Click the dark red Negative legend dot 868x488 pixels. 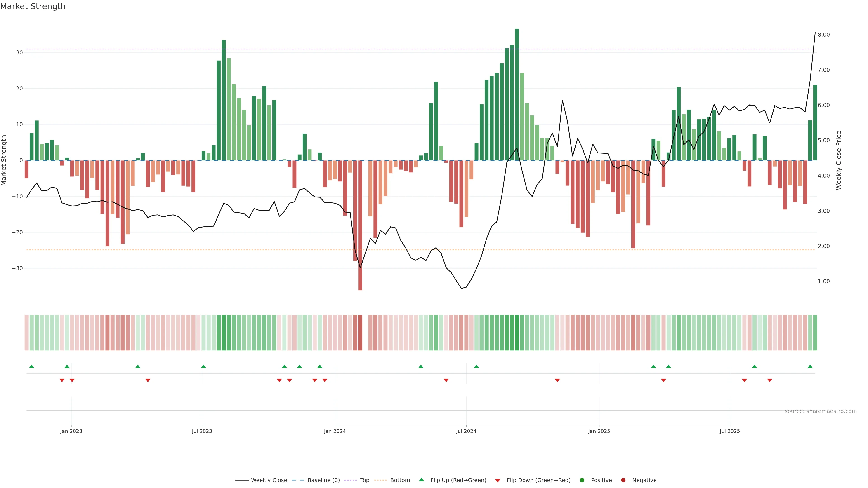pos(623,480)
